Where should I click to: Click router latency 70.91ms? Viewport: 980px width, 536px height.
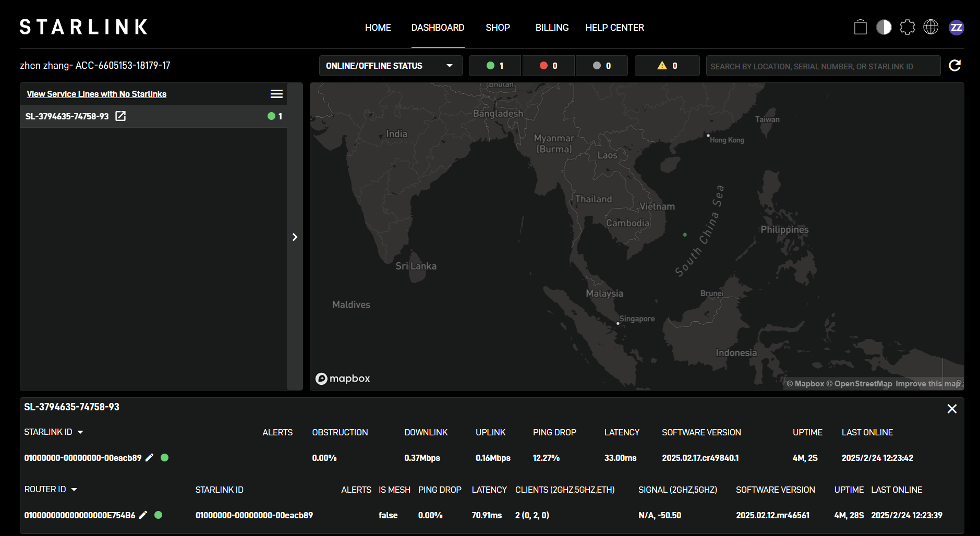pos(487,515)
